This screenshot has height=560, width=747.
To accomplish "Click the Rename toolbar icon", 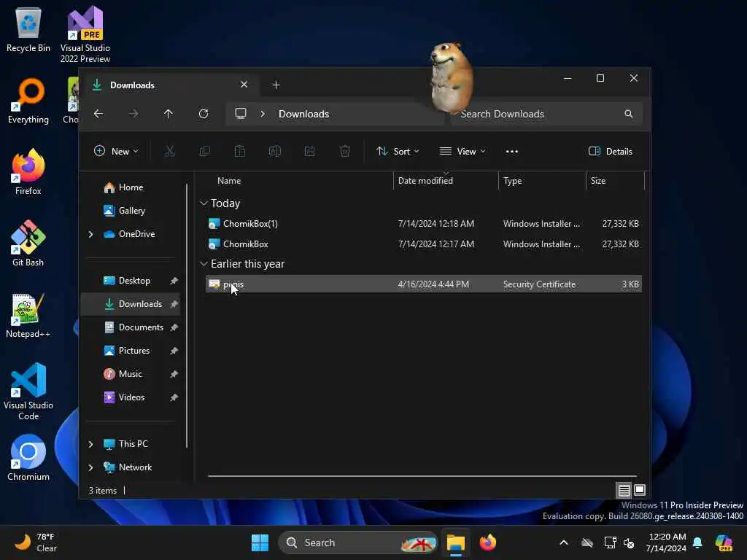I will (x=275, y=152).
